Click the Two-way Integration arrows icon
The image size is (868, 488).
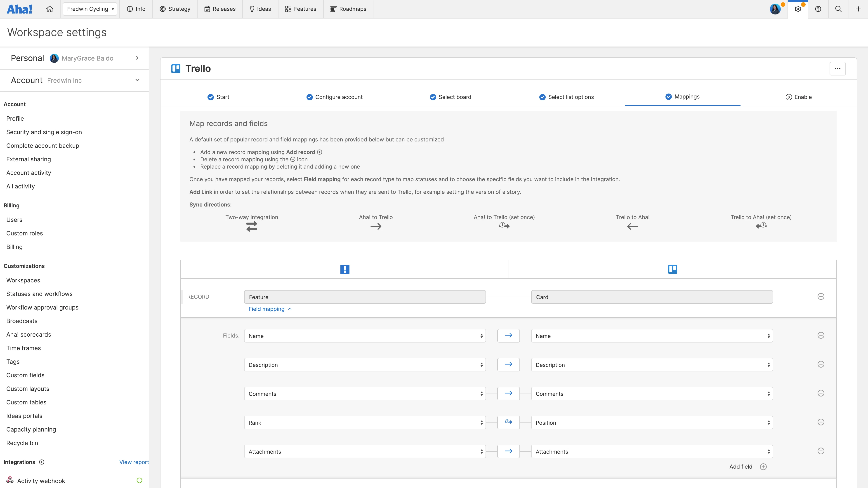point(251,226)
